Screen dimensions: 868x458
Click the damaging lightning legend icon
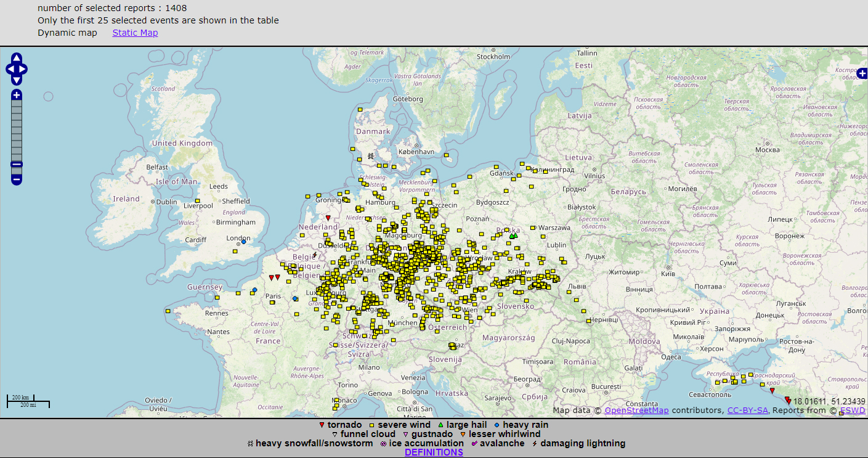pyautogui.click(x=535, y=444)
